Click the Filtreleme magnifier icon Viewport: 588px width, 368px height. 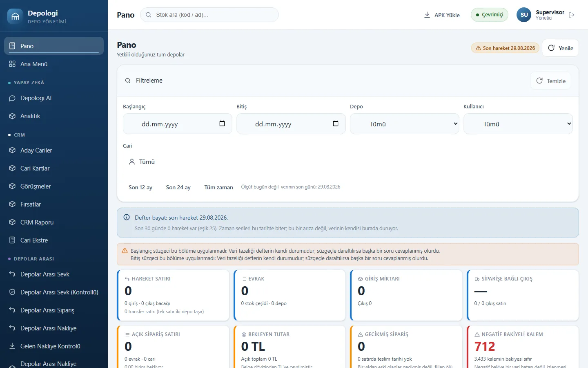pos(128,81)
